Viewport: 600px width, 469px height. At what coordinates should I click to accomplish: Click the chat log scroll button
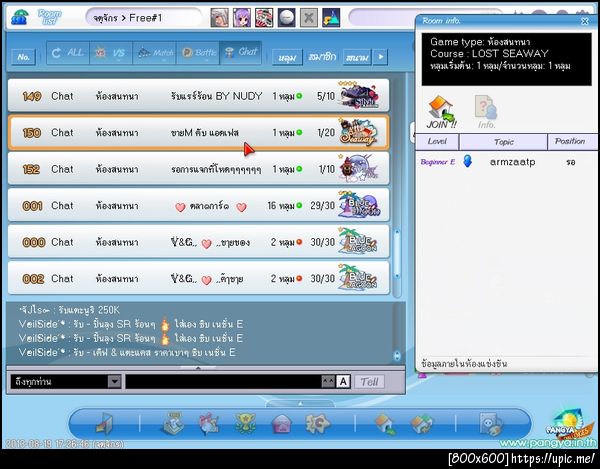point(397,356)
